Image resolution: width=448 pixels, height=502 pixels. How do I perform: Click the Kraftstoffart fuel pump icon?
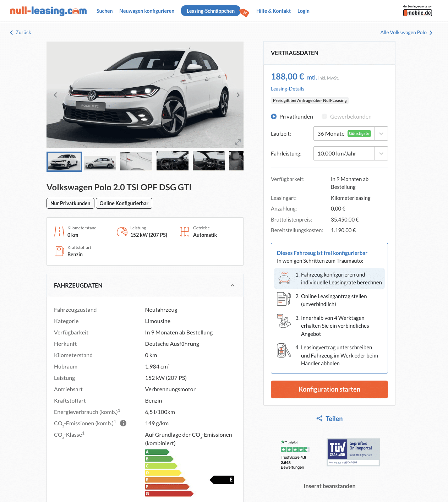coord(59,251)
